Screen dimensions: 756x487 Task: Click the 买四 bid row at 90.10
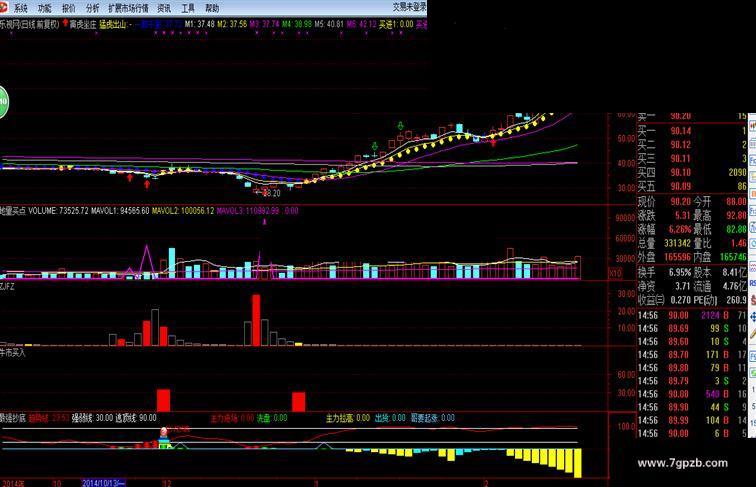(x=692, y=173)
